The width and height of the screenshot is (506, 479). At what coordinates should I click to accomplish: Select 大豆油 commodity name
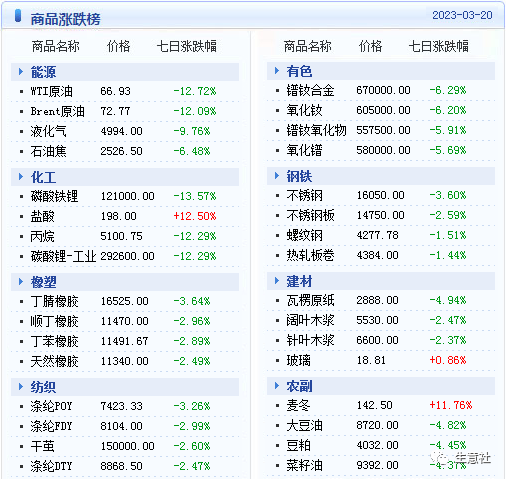pos(304,425)
